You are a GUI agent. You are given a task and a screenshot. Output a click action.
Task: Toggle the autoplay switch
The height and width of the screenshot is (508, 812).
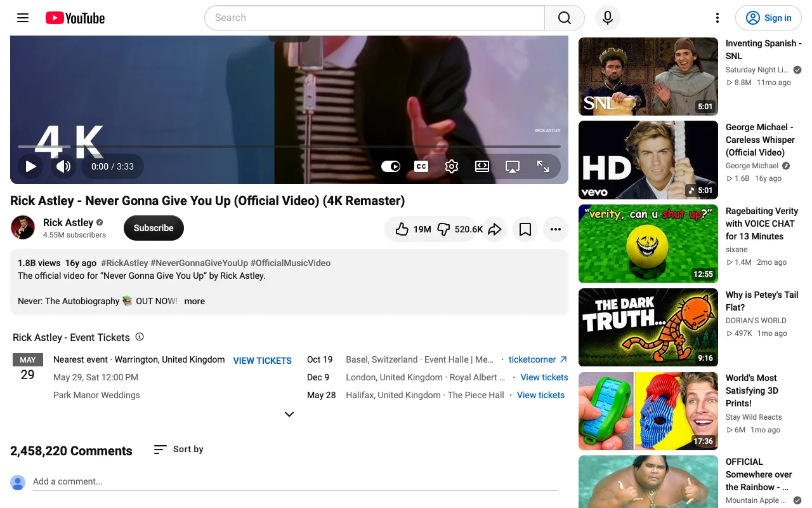[391, 166]
